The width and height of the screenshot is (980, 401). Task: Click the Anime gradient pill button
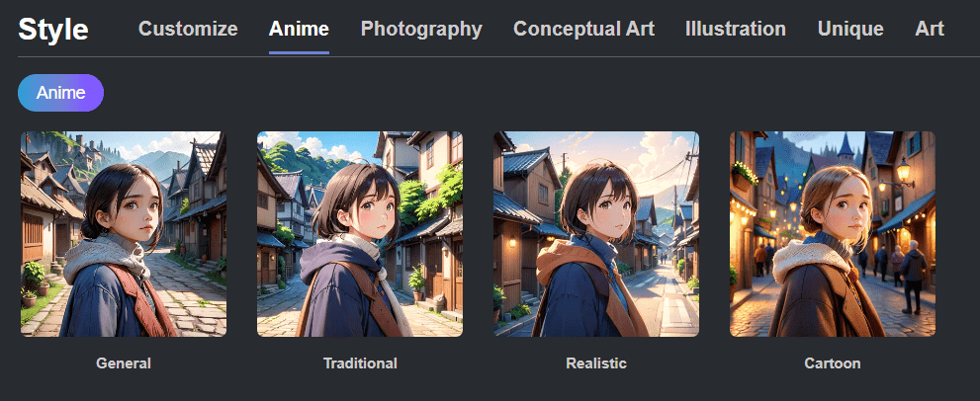coord(60,93)
